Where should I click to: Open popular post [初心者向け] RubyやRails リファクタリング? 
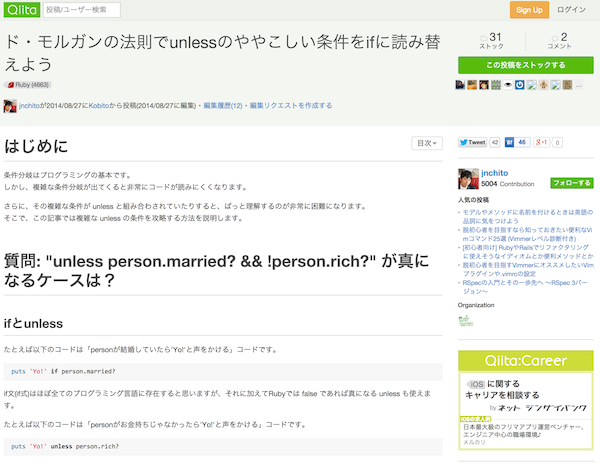(x=527, y=252)
